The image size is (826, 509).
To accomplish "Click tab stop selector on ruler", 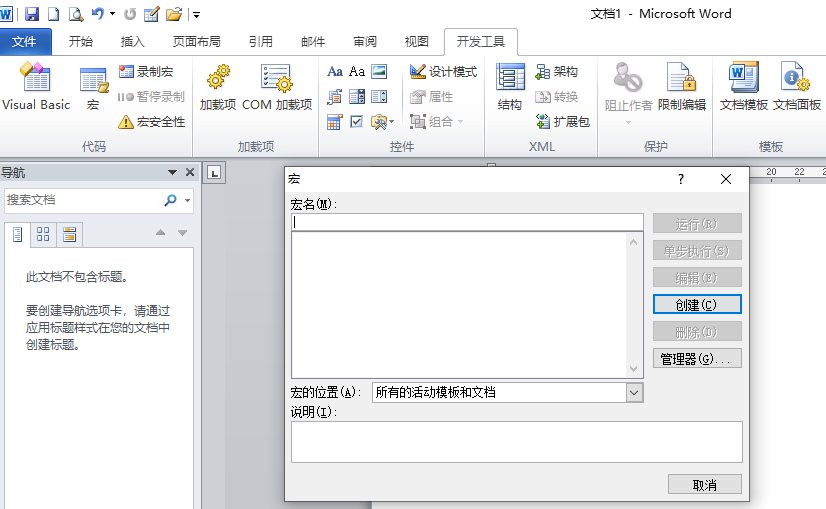I will click(x=214, y=172).
